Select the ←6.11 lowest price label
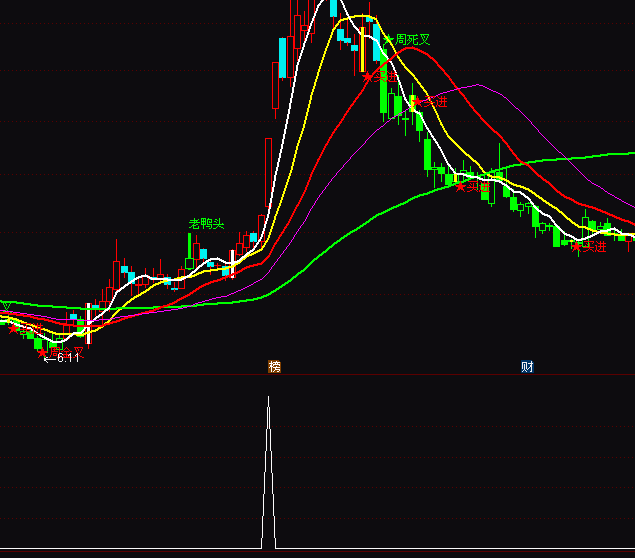Viewport: 635px width, 558px height. tap(61, 358)
